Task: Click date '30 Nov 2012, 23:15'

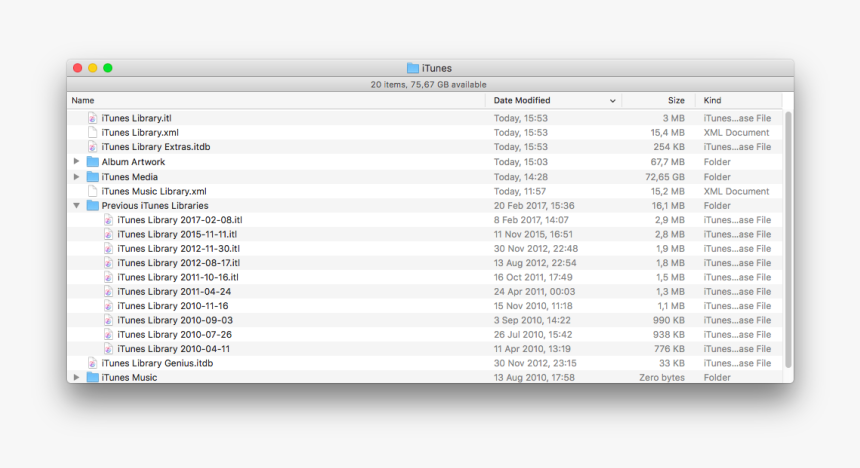Action: [535, 363]
